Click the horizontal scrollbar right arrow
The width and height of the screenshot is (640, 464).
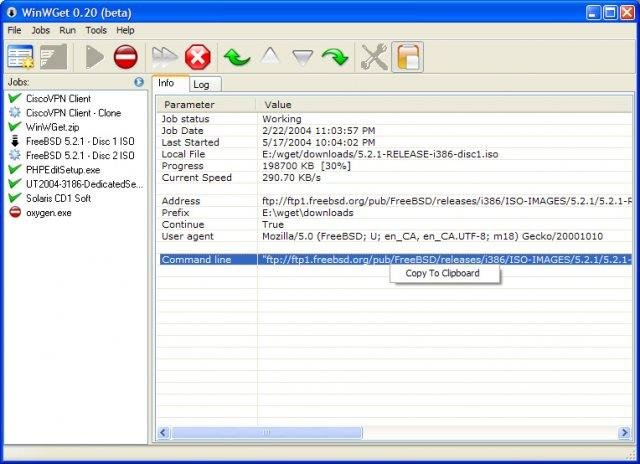pos(624,433)
